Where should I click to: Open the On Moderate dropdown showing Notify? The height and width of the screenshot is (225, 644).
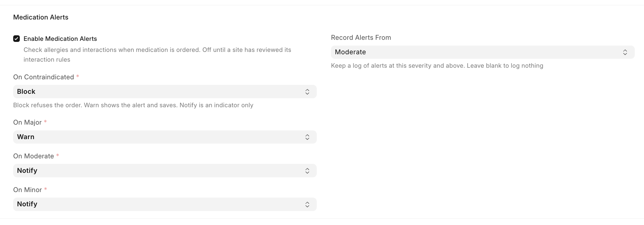coord(165,171)
